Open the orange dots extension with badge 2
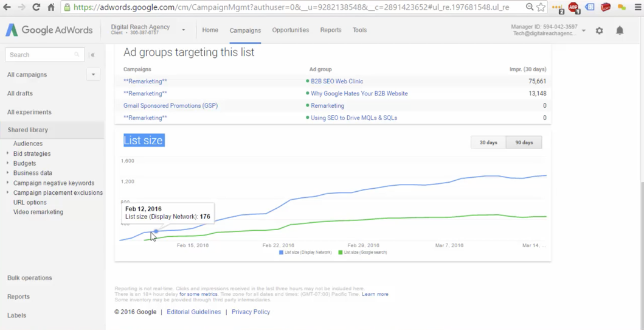The width and height of the screenshot is (644, 330). coord(557,7)
